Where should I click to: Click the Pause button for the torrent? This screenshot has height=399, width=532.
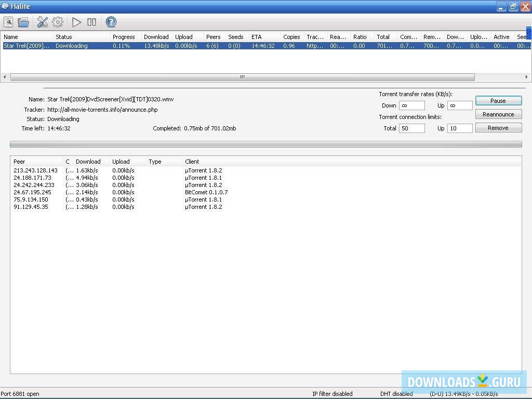[498, 101]
